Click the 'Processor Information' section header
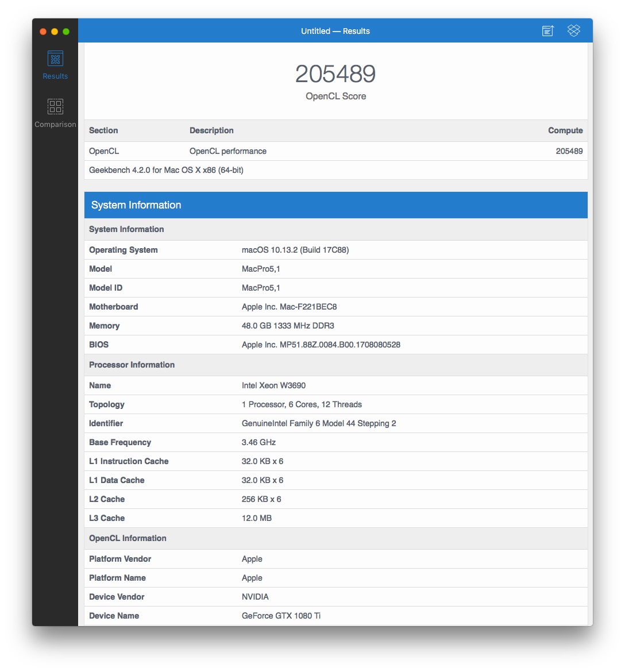625x672 pixels. pos(132,365)
